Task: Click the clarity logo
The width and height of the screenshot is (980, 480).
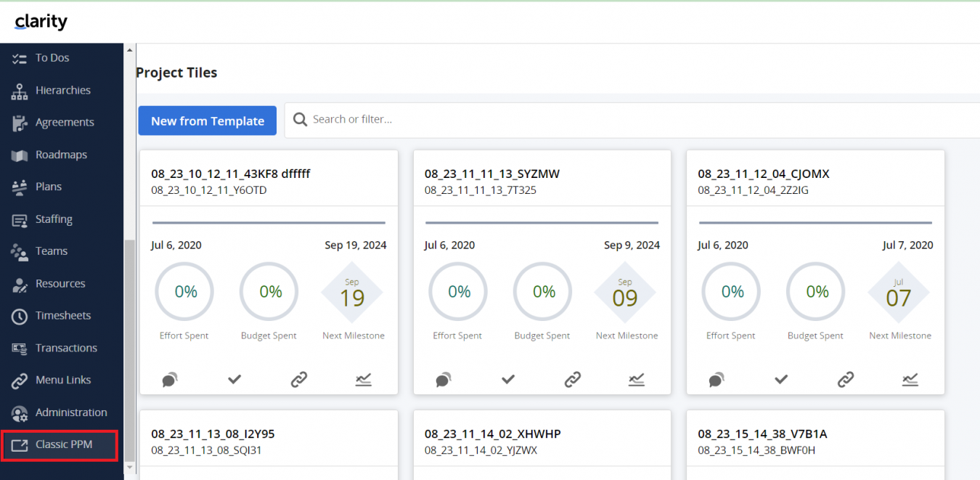Action: point(41,22)
